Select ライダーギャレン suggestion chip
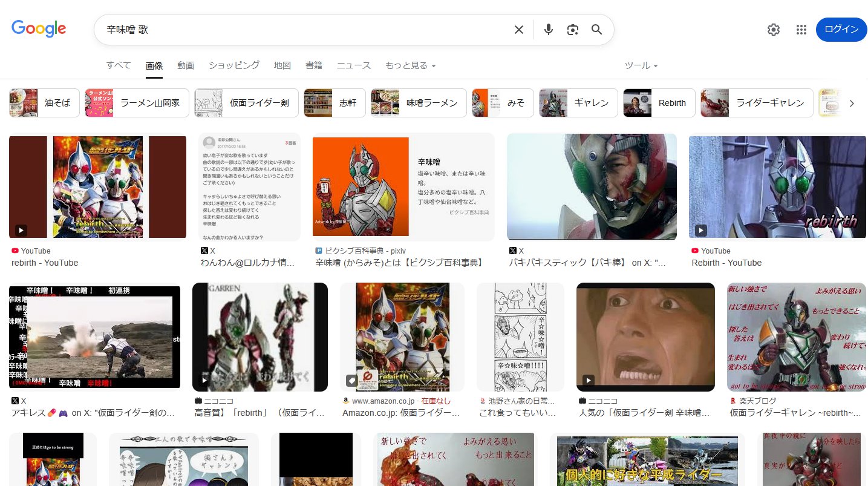Image resolution: width=868 pixels, height=486 pixels. [x=757, y=103]
